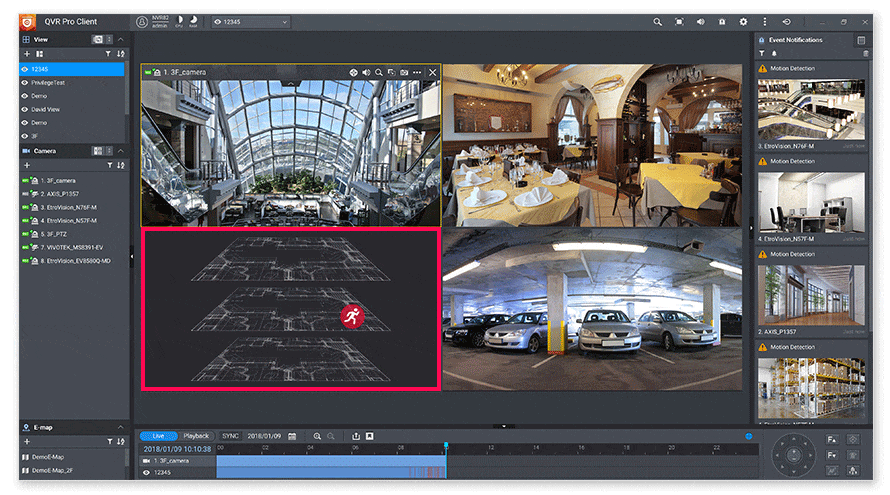
Task: Add a new view with the plus icon
Action: coord(26,53)
